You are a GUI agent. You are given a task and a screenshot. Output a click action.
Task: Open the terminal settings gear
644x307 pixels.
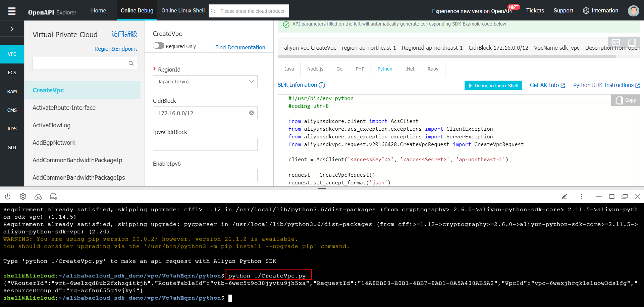(23, 196)
